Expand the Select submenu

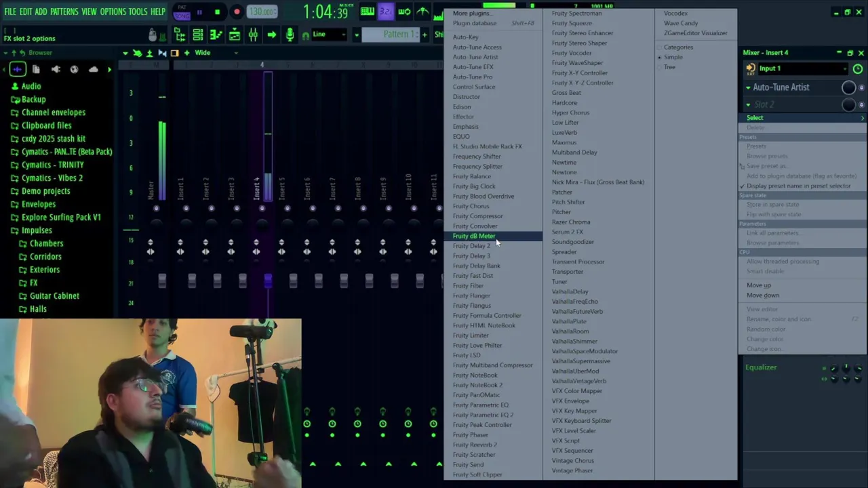tap(803, 118)
